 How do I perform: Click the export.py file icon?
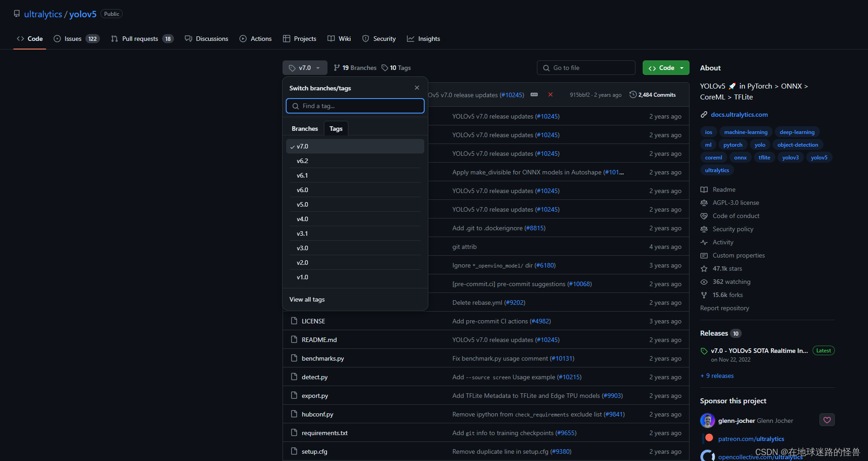[294, 395]
